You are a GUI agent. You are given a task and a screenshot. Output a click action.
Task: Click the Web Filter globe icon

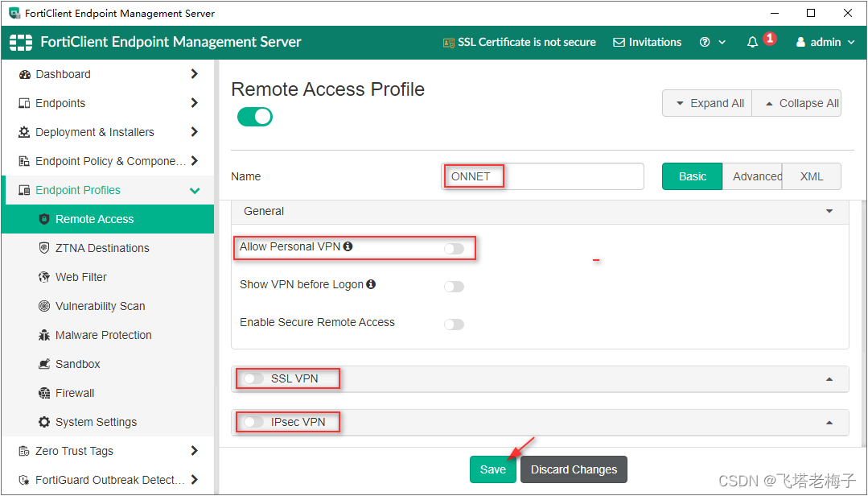pos(44,277)
